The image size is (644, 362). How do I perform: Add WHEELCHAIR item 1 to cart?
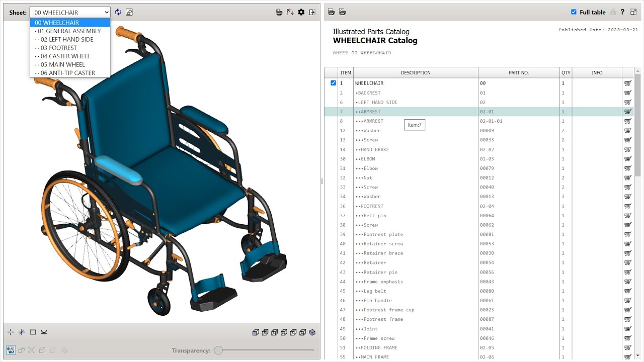[x=628, y=83]
